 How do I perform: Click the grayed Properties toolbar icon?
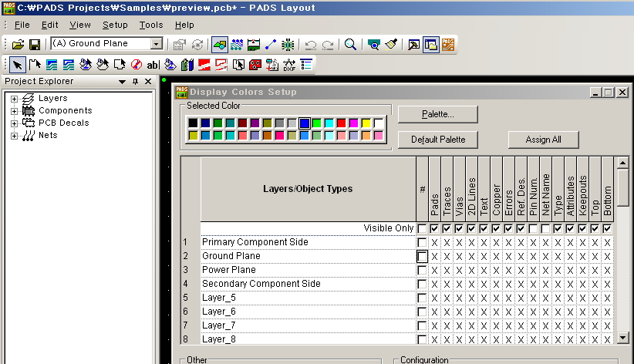179,45
